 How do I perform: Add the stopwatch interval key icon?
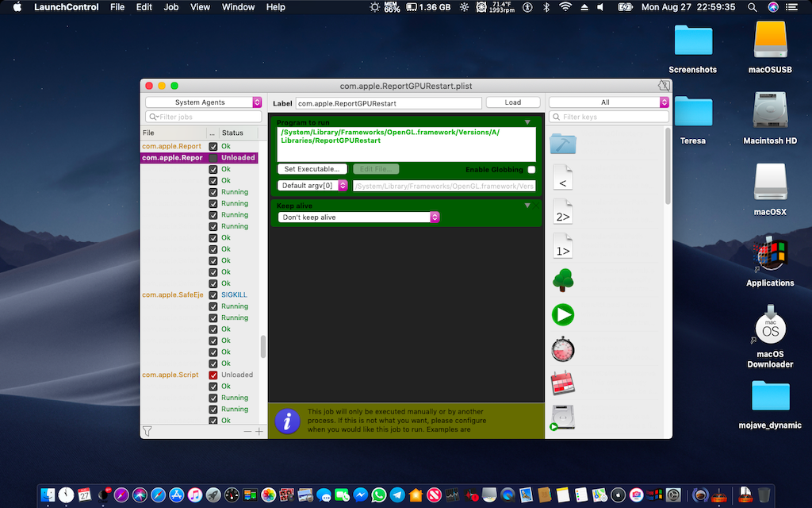point(563,349)
